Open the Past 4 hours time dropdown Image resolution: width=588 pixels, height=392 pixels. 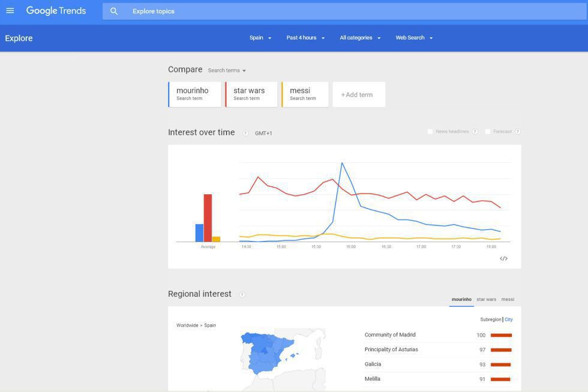point(305,38)
